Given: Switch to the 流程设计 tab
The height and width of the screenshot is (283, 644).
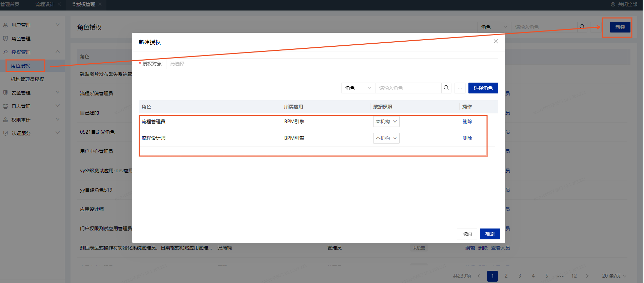Looking at the screenshot, I should coord(45,4).
